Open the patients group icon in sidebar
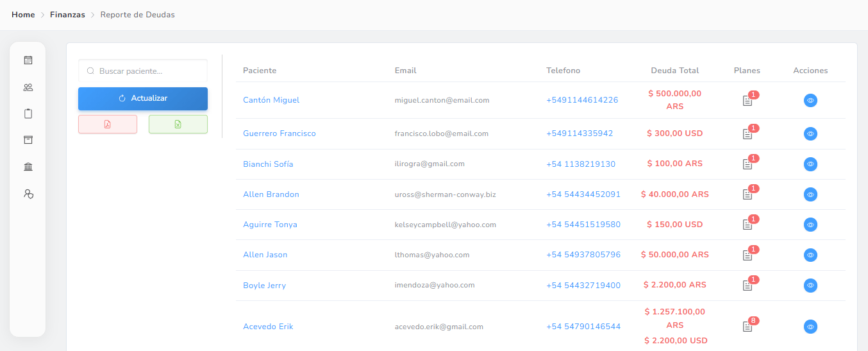868x351 pixels. coord(28,87)
